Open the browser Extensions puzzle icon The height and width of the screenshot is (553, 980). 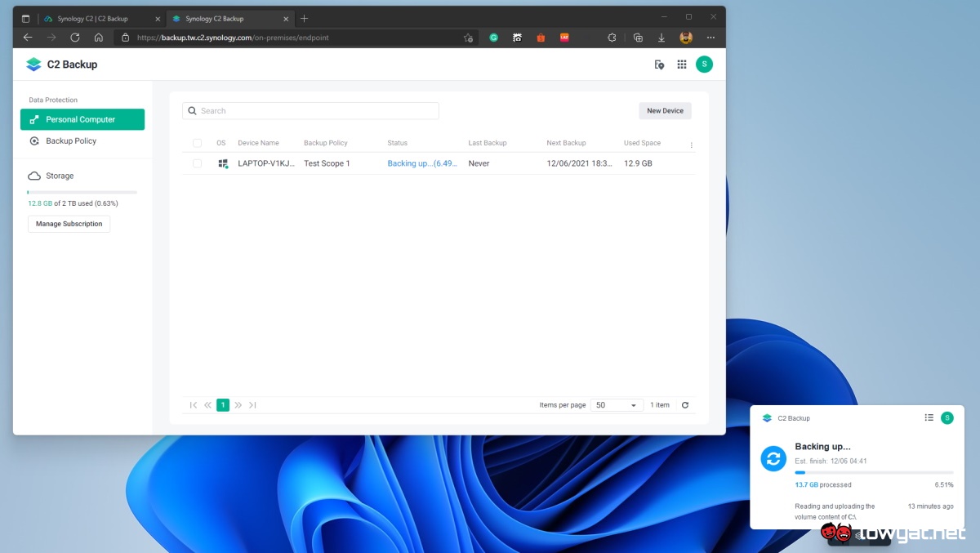pos(612,38)
